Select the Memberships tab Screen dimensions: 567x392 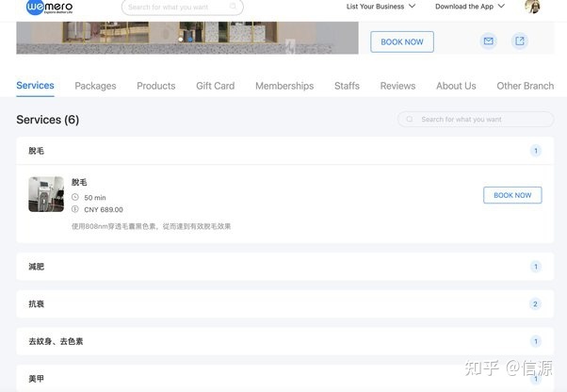point(284,86)
